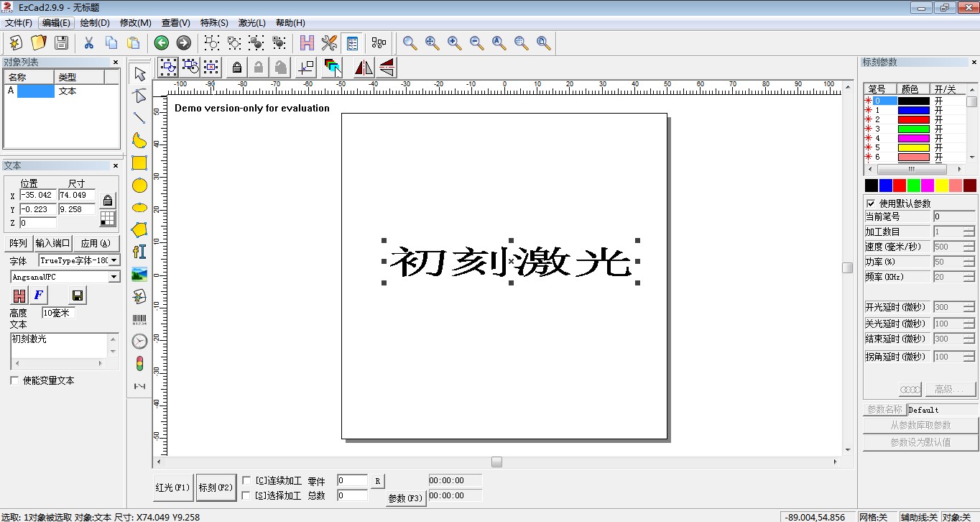Select the Barcode tool
Viewport: 980px width, 522px height.
(x=139, y=319)
